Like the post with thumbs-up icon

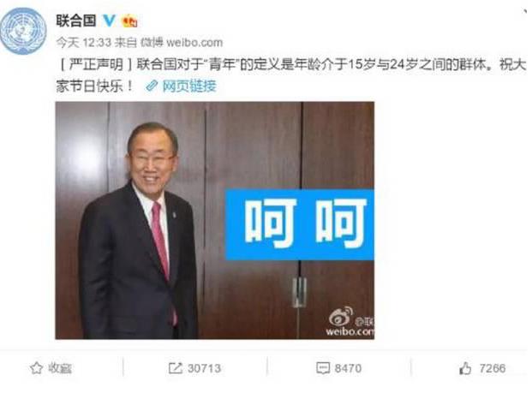[465, 368]
